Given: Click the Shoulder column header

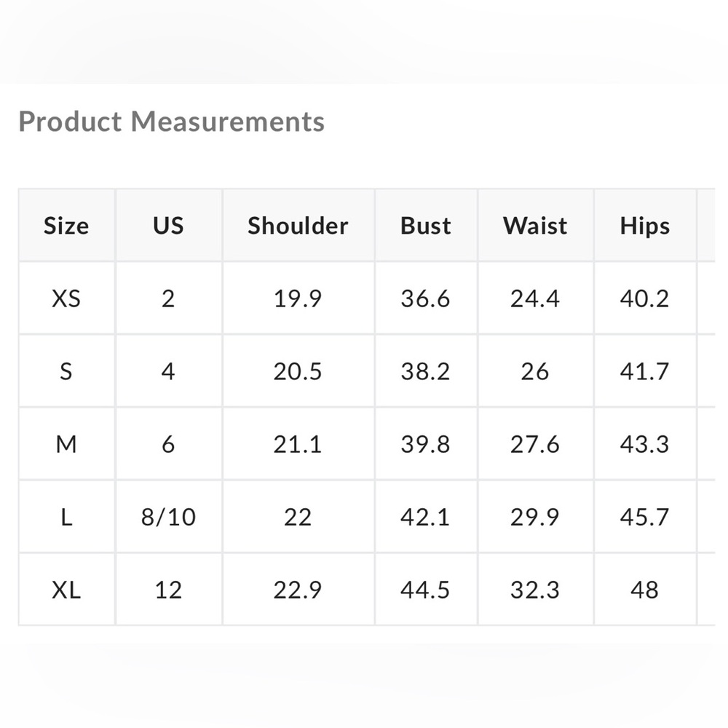Looking at the screenshot, I should coord(298,226).
